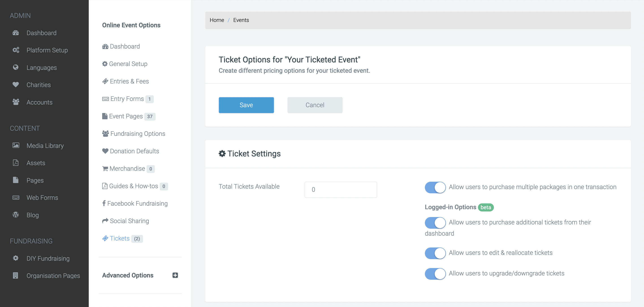This screenshot has height=307, width=644.
Task: Click the General Setup cog icon
Action: tap(105, 64)
